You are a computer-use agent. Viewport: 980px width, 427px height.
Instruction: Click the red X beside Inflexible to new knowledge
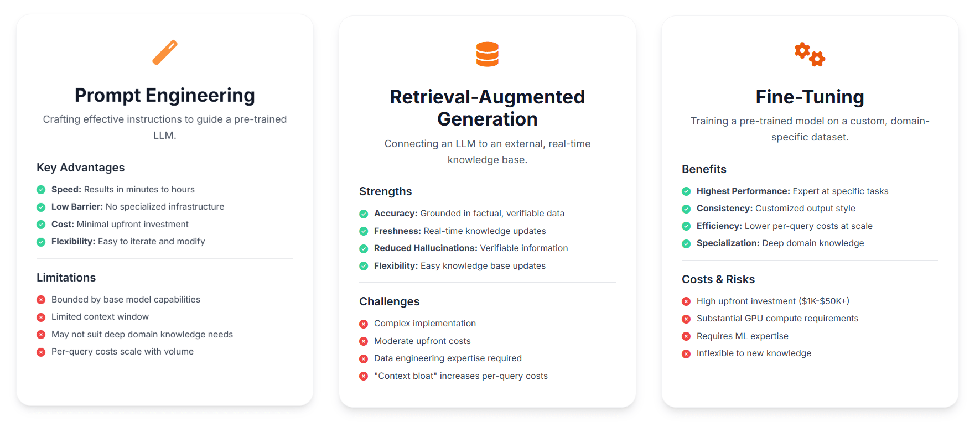(x=686, y=354)
